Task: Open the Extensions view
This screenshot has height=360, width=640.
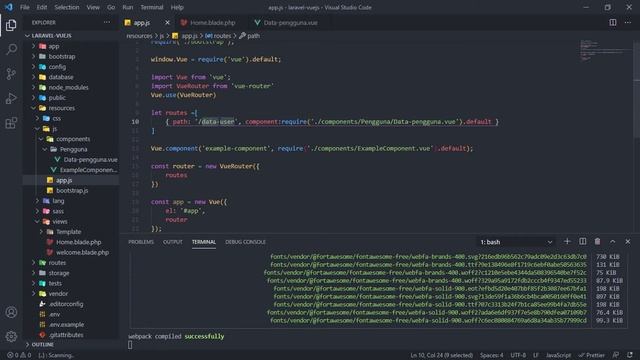Action: [11, 123]
